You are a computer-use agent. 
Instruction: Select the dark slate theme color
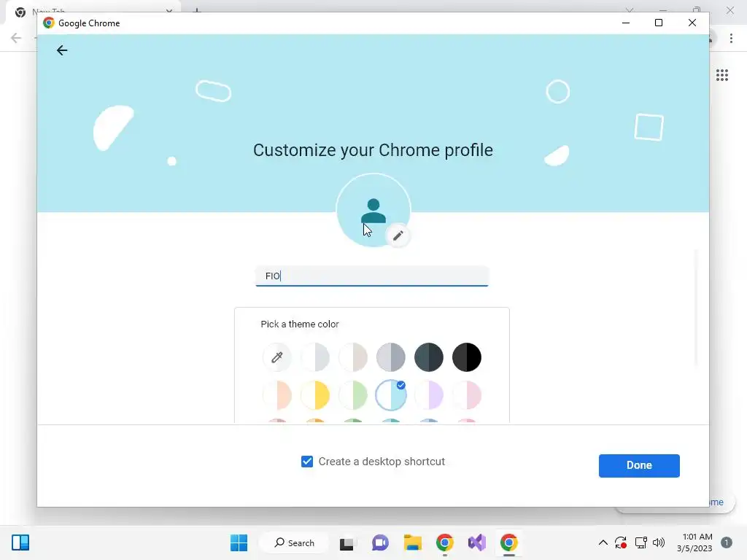[x=429, y=357]
